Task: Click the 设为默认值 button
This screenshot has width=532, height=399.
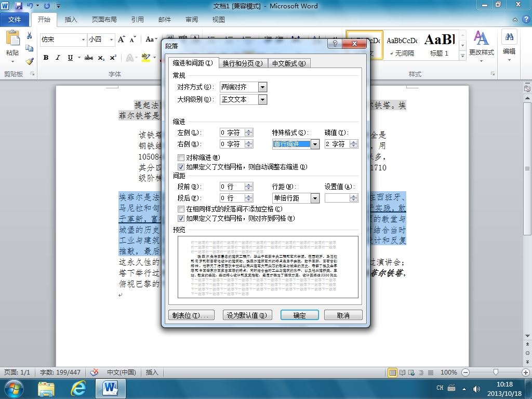Action: tap(247, 315)
